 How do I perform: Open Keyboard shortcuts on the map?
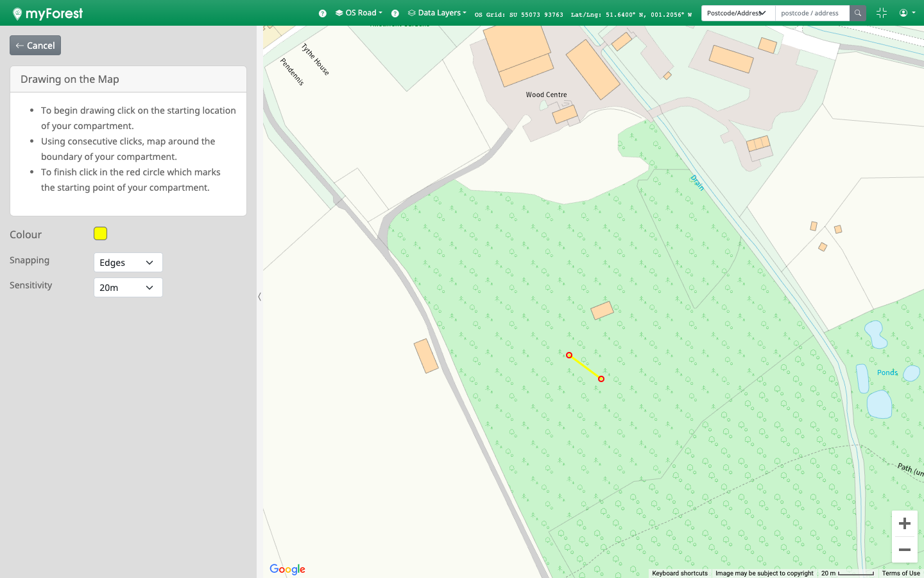[680, 573]
